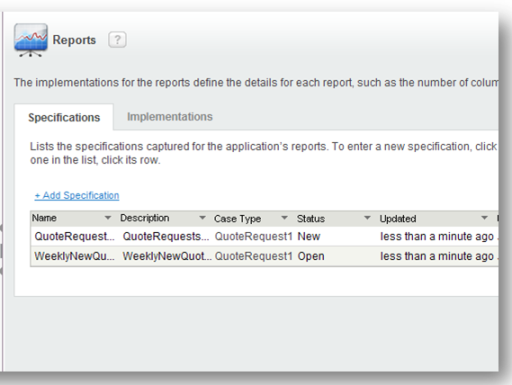Switch to the Implementations tab
This screenshot has height=385, width=512.
170,117
